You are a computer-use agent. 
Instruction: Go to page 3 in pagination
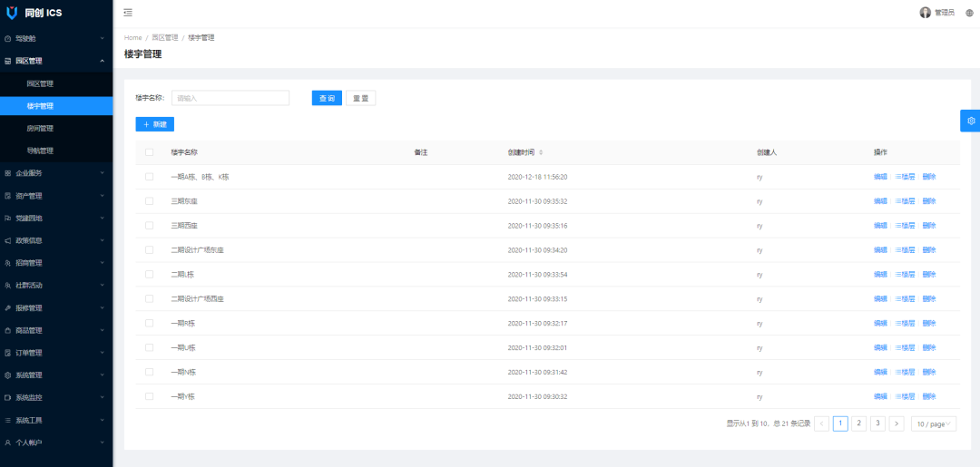878,423
